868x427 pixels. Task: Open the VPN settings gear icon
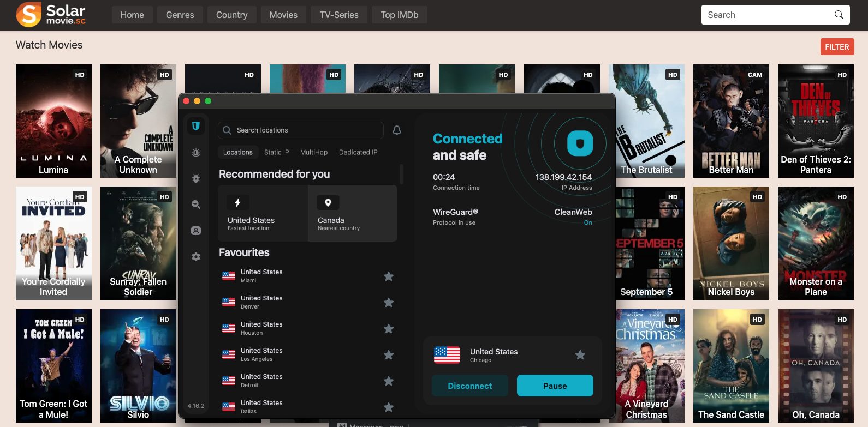196,257
